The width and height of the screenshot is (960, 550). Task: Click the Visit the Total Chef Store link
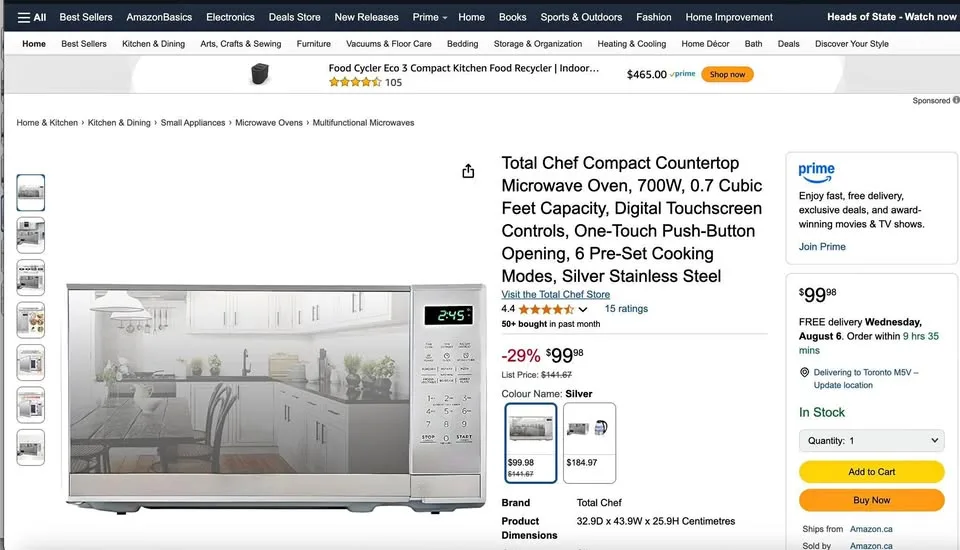point(555,295)
